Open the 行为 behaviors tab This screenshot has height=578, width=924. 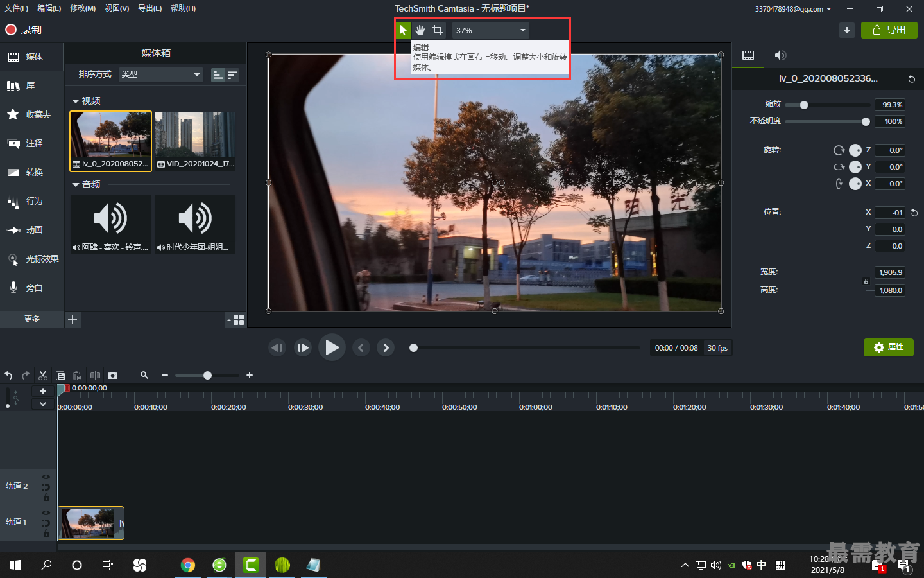(x=32, y=201)
